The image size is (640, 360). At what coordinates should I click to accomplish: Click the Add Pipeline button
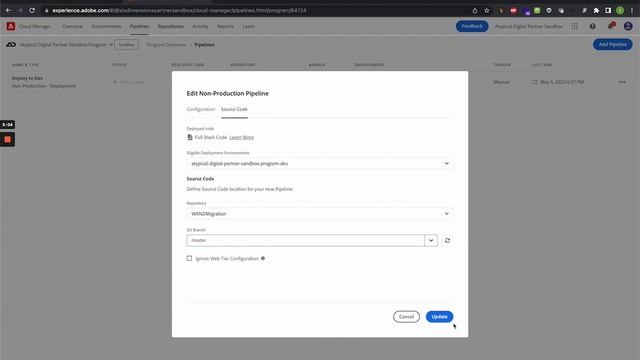613,44
